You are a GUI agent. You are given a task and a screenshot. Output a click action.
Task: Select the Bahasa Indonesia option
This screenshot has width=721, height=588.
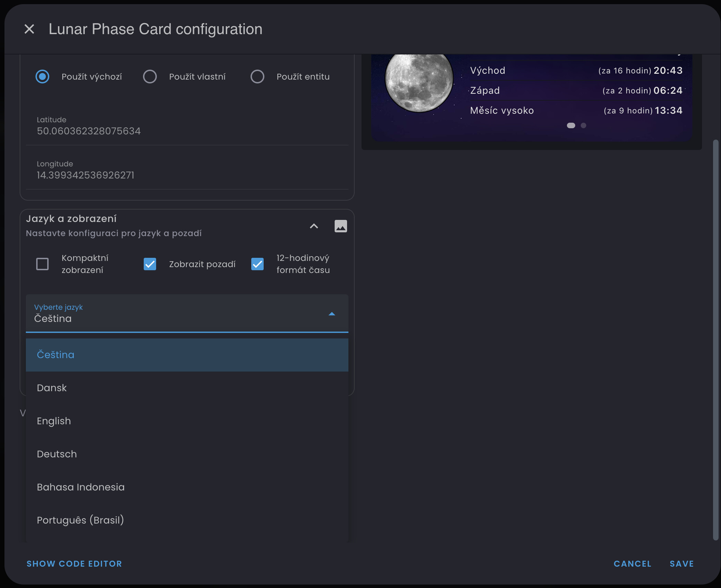pyautogui.click(x=81, y=487)
